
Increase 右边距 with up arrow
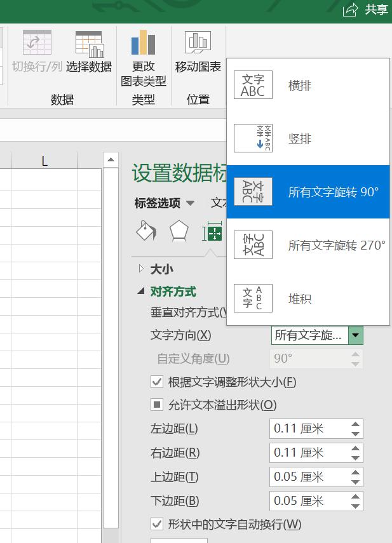(355, 448)
